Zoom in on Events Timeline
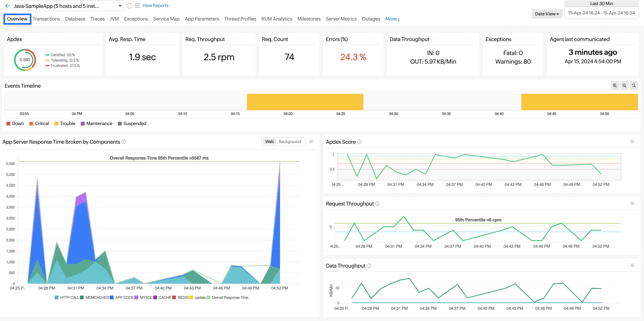Image resolution: width=644 pixels, height=321 pixels. 615,86
